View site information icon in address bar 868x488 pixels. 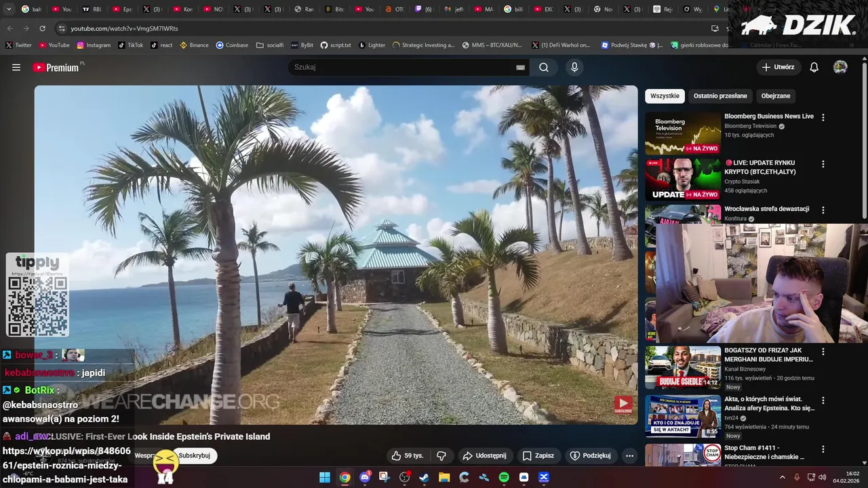[62, 28]
